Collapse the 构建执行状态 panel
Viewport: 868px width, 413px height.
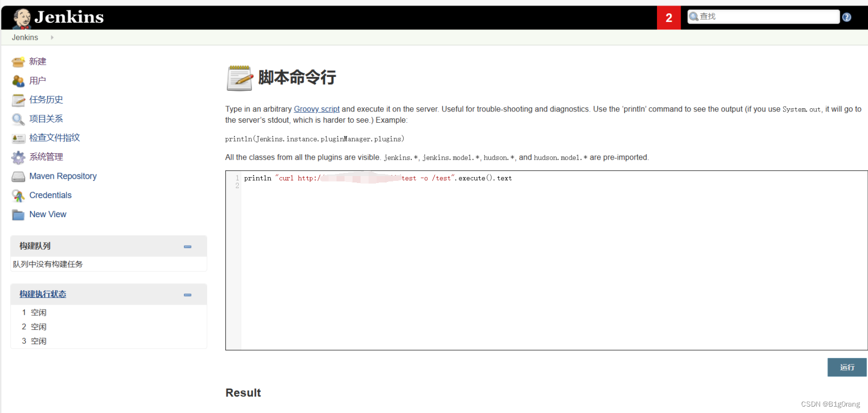pos(187,295)
